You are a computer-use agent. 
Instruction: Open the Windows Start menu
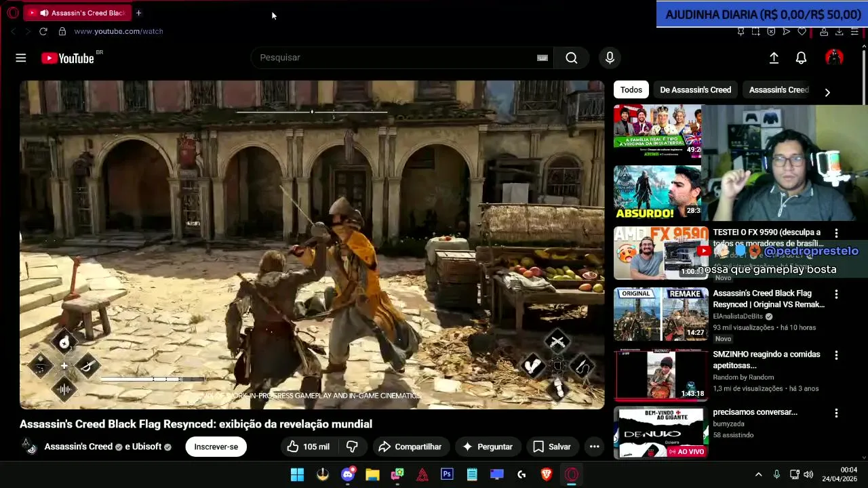[x=297, y=474]
